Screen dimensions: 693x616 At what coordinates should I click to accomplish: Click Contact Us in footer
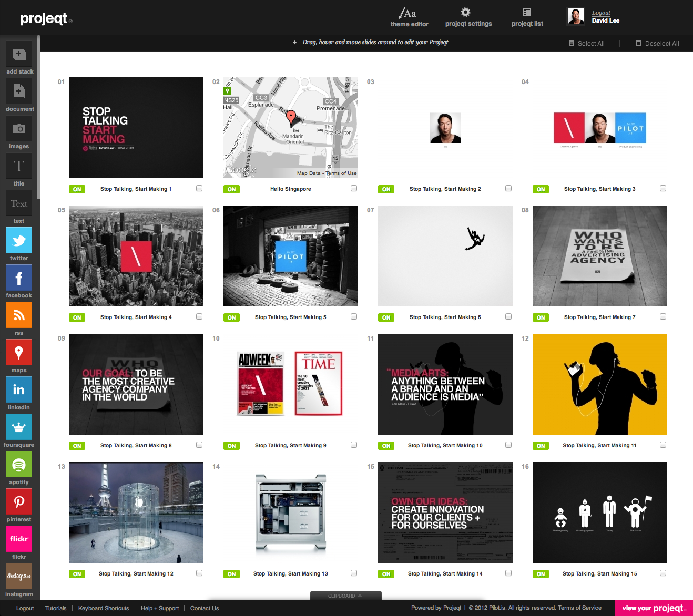click(205, 608)
